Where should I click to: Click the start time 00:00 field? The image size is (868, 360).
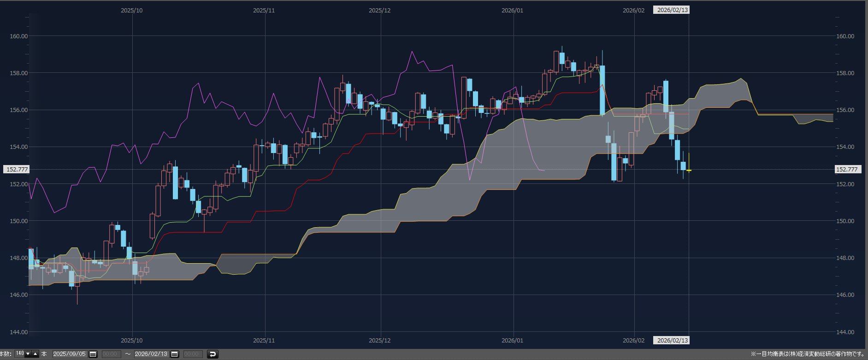coord(111,354)
